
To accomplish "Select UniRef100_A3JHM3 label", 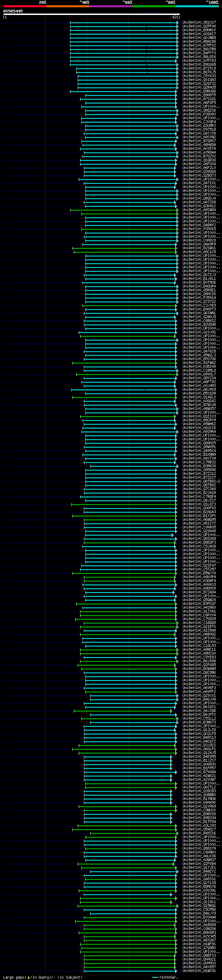I will pos(199,386).
